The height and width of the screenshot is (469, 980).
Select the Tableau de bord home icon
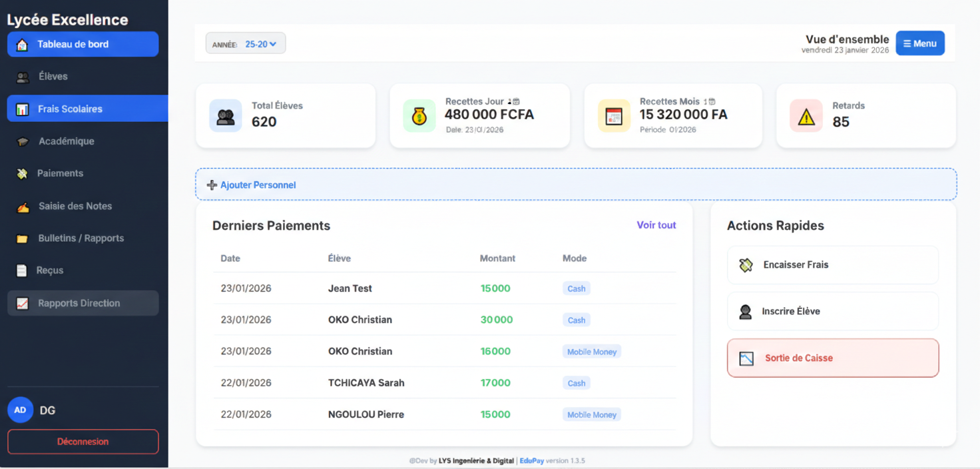coord(21,44)
